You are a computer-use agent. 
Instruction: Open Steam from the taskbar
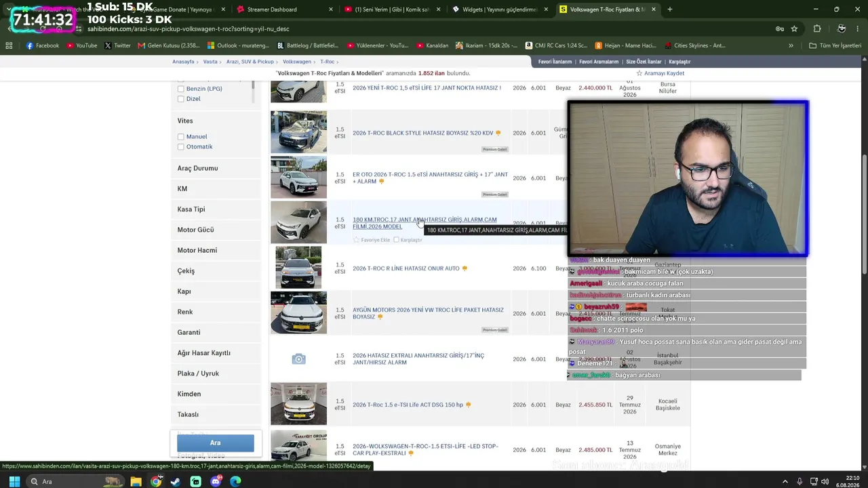point(176,481)
